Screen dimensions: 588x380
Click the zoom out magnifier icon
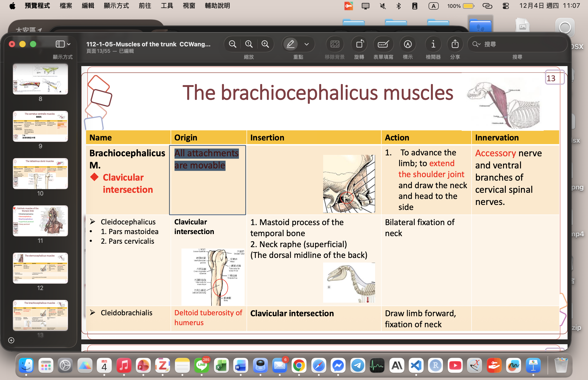(x=232, y=44)
